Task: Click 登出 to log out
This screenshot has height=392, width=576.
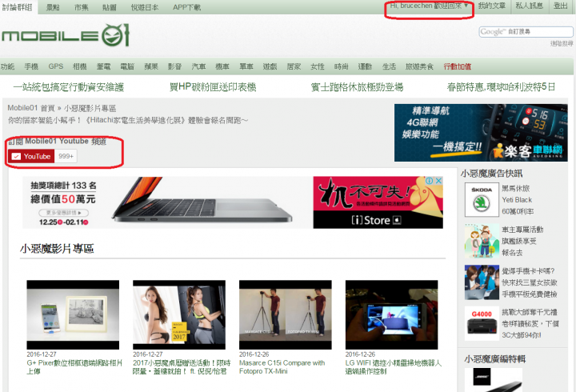Action: (x=561, y=6)
